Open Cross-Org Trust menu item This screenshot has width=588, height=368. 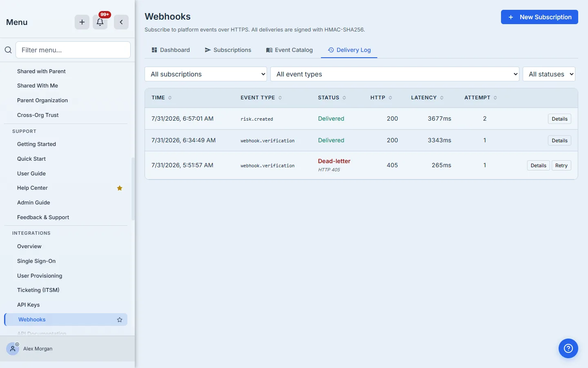point(66,115)
